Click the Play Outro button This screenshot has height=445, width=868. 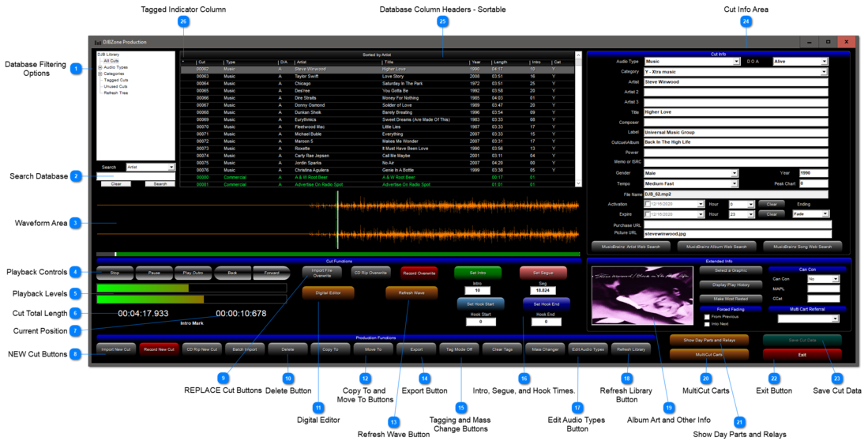[x=194, y=273]
